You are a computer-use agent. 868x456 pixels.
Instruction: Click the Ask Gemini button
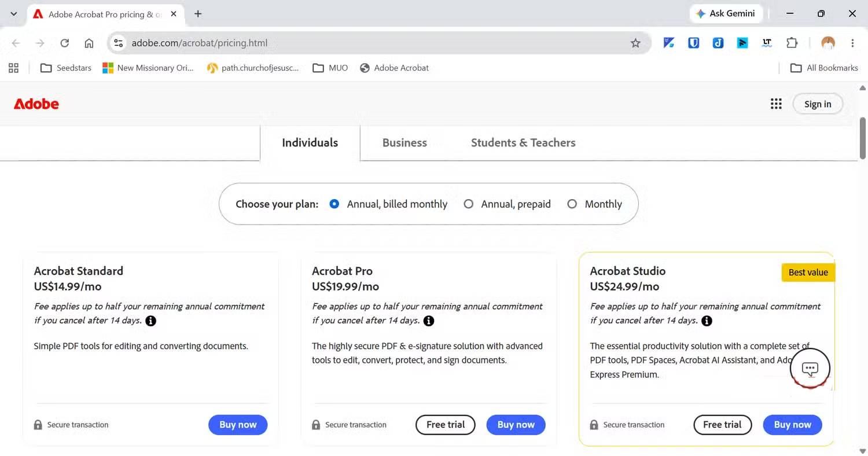726,14
